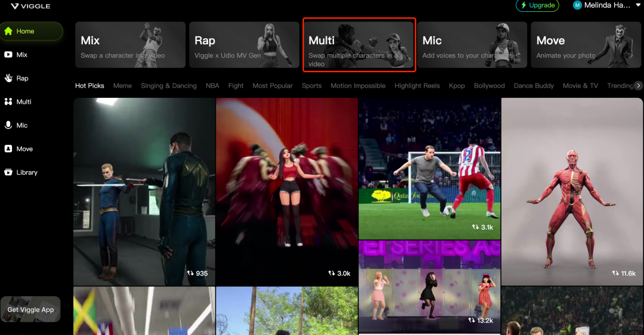Open the Fight category tab
Viewport: 644px width, 335px height.
pos(236,85)
